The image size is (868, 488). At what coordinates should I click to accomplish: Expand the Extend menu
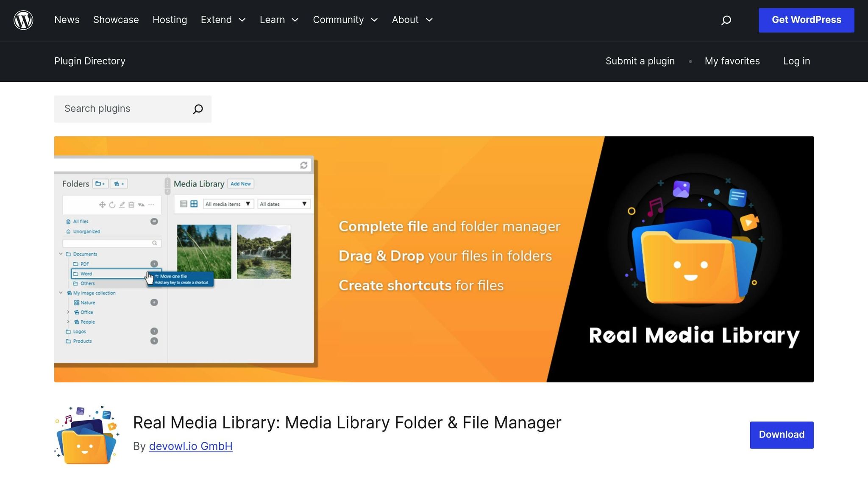pos(223,20)
